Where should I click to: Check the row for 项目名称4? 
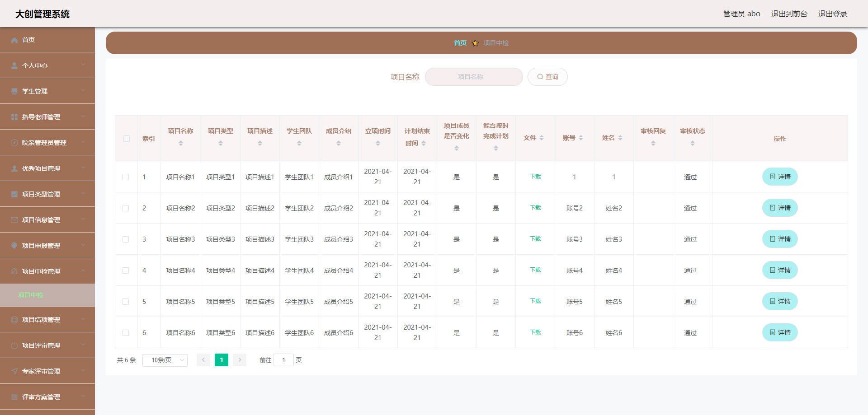coord(126,270)
